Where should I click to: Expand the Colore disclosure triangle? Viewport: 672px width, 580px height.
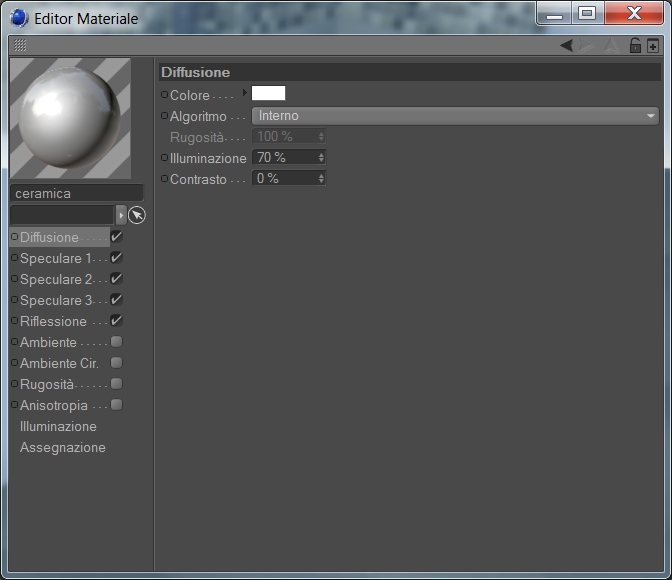coord(245,93)
